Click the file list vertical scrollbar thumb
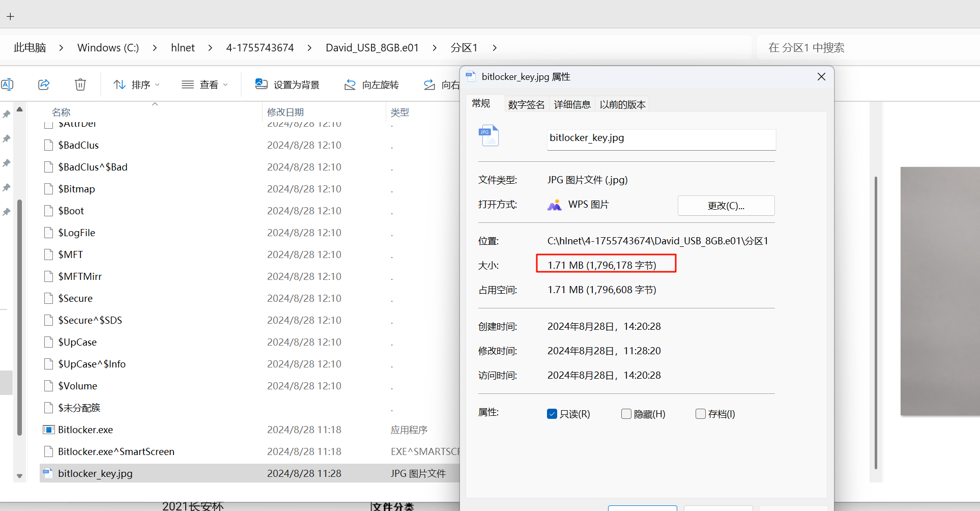Viewport: 980px width, 511px height. point(20,318)
